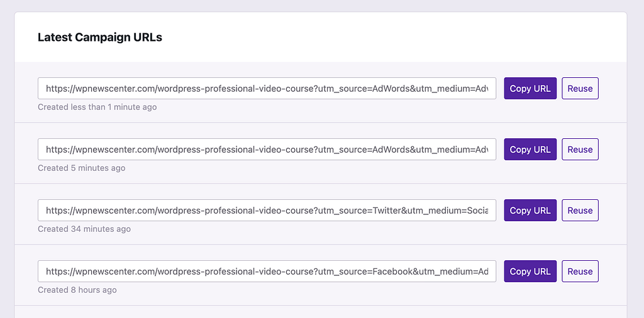Copy the URL created 5 minutes ago
Image resolution: width=644 pixels, height=318 pixels.
pyautogui.click(x=530, y=150)
